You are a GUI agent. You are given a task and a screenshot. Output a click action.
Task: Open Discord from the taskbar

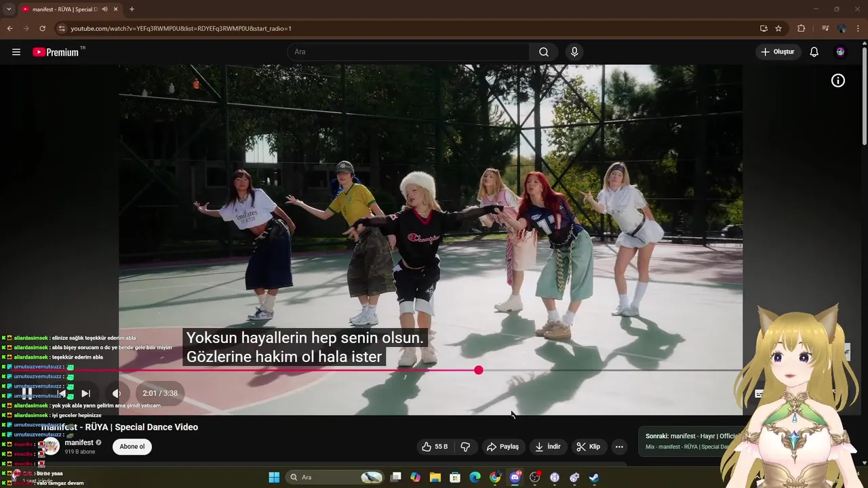coord(515,477)
